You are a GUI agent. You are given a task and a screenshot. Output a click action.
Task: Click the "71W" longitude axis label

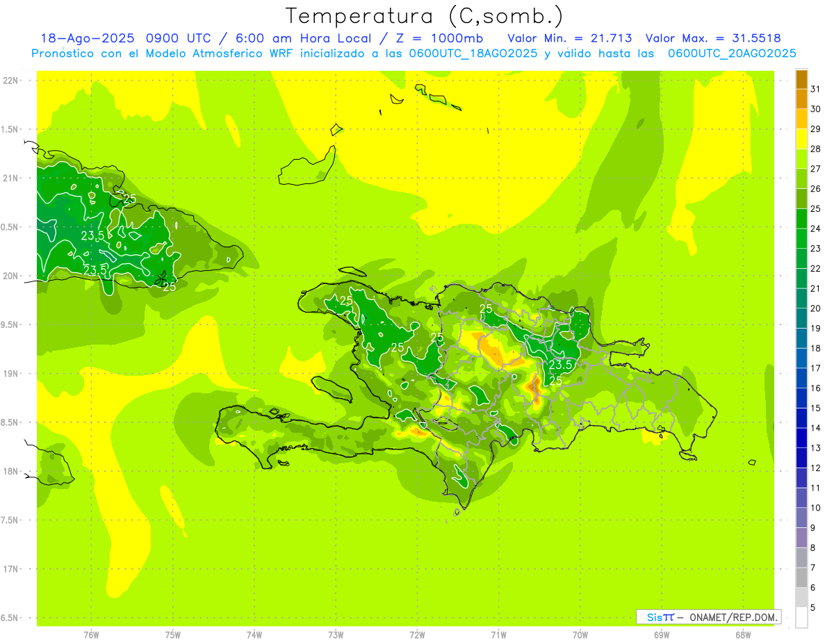pyautogui.click(x=498, y=634)
